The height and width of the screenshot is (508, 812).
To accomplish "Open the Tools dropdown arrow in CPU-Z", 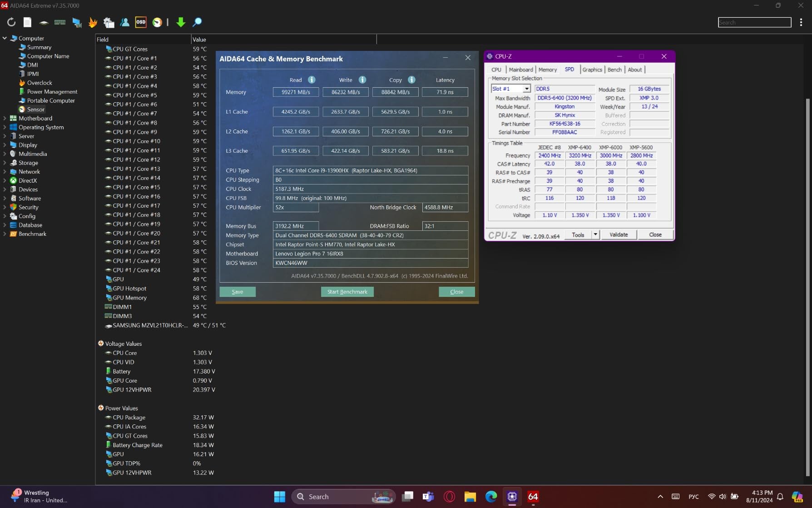I will (x=595, y=234).
